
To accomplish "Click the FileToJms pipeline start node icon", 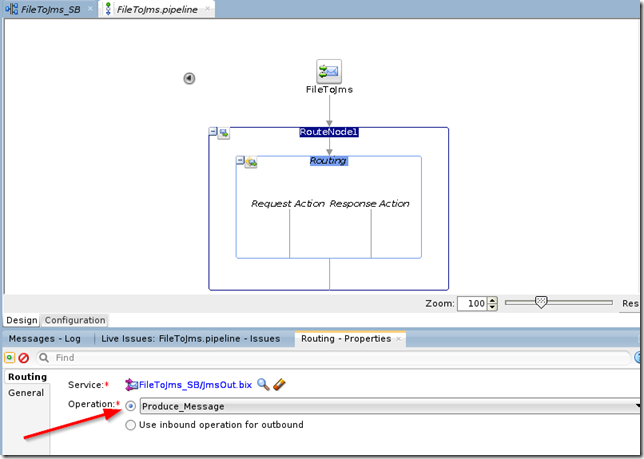I will [329, 71].
